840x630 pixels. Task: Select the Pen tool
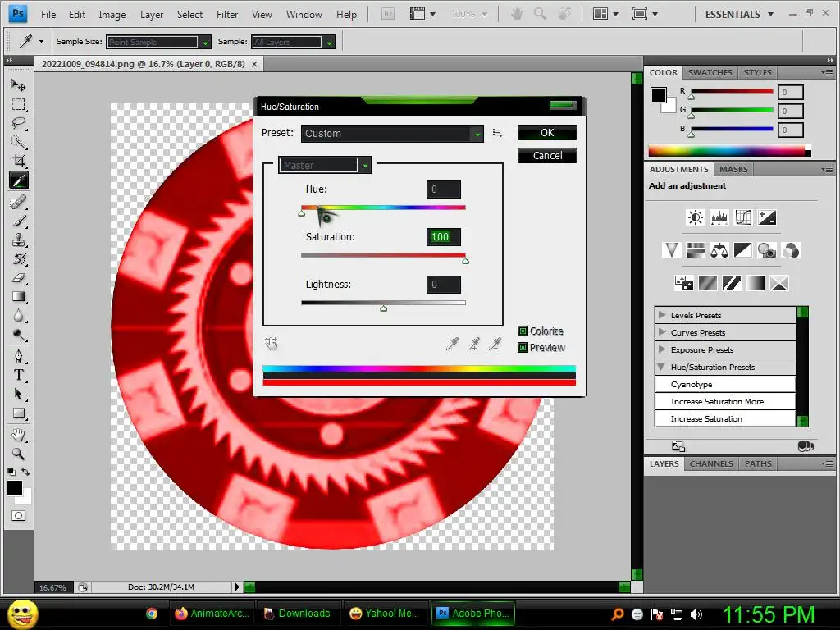click(x=19, y=356)
